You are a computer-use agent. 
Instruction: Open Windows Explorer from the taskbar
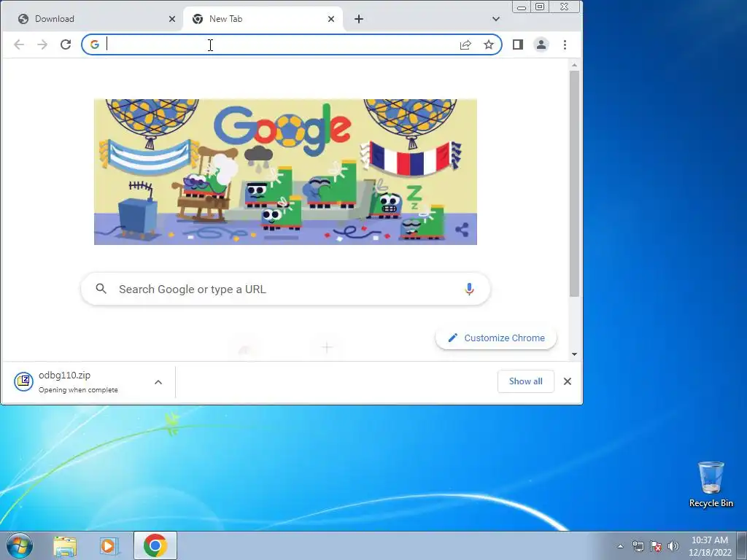coord(65,545)
